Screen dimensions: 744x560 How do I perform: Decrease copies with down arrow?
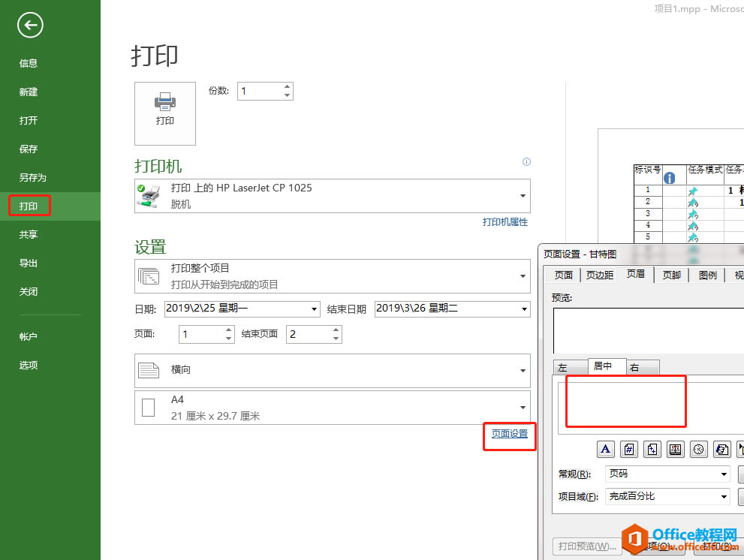(287, 95)
